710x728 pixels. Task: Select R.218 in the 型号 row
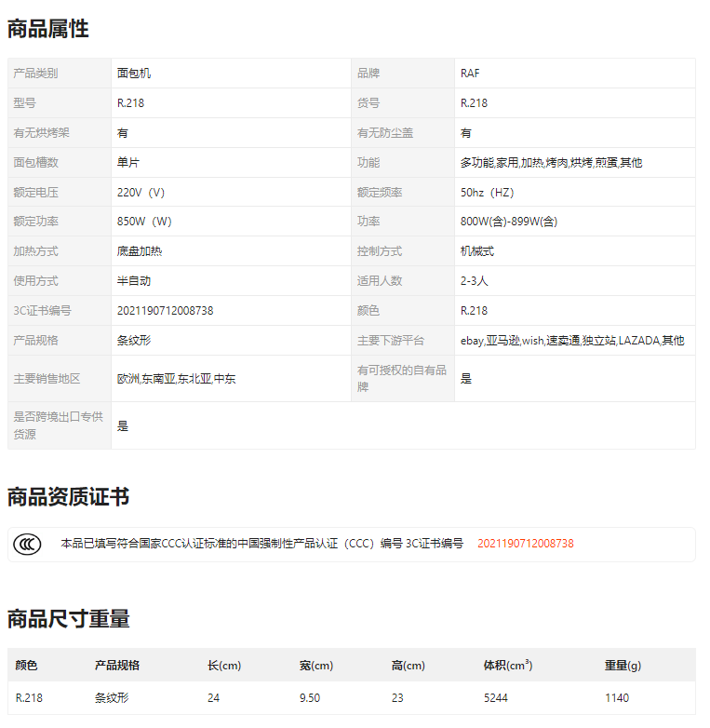pyautogui.click(x=130, y=103)
